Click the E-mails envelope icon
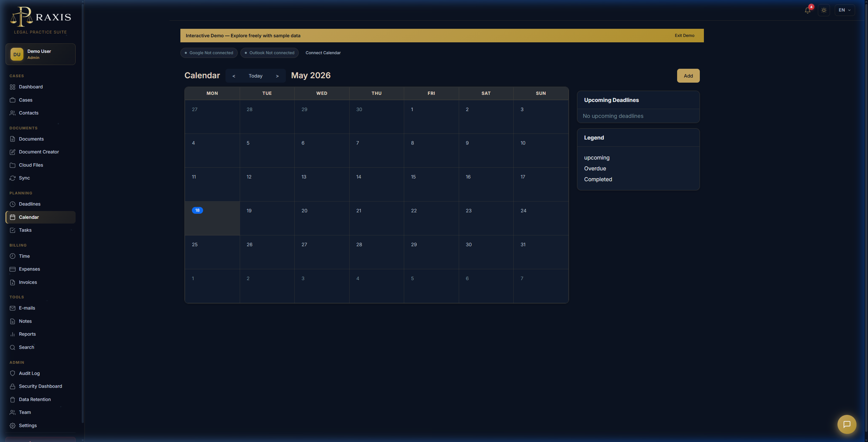This screenshot has width=868, height=442. (x=13, y=308)
